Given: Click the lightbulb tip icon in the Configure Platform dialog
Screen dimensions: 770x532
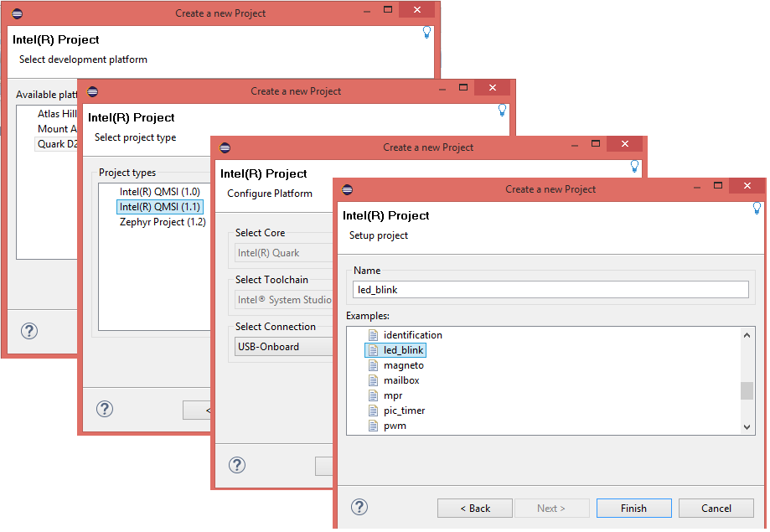Looking at the screenshot, I should [634, 167].
